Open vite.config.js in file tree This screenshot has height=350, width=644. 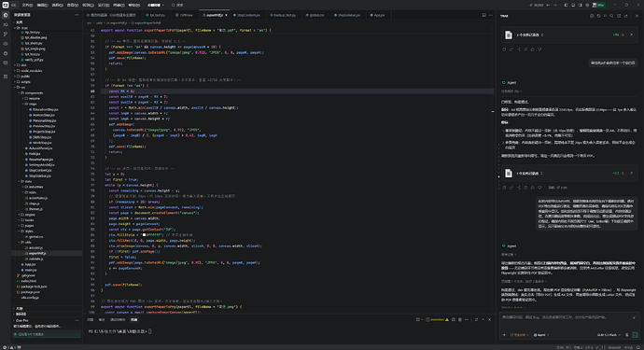30,298
